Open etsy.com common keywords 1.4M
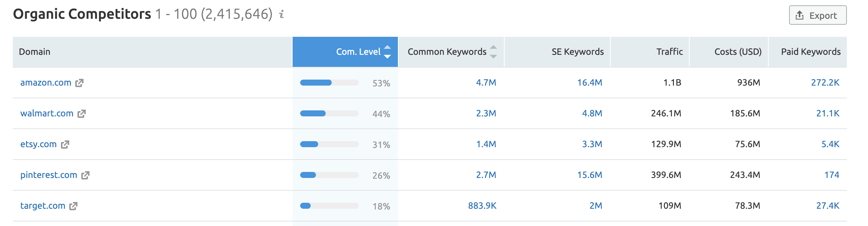This screenshot has width=868, height=226. (486, 144)
